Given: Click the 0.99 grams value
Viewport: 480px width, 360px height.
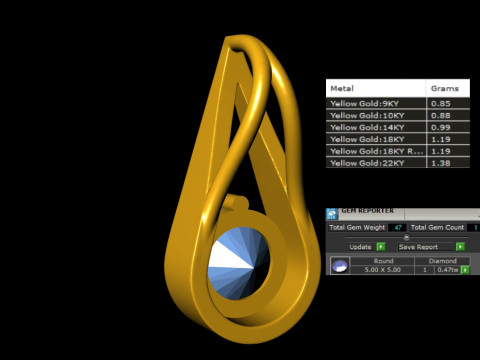Looking at the screenshot, I should click(441, 128).
